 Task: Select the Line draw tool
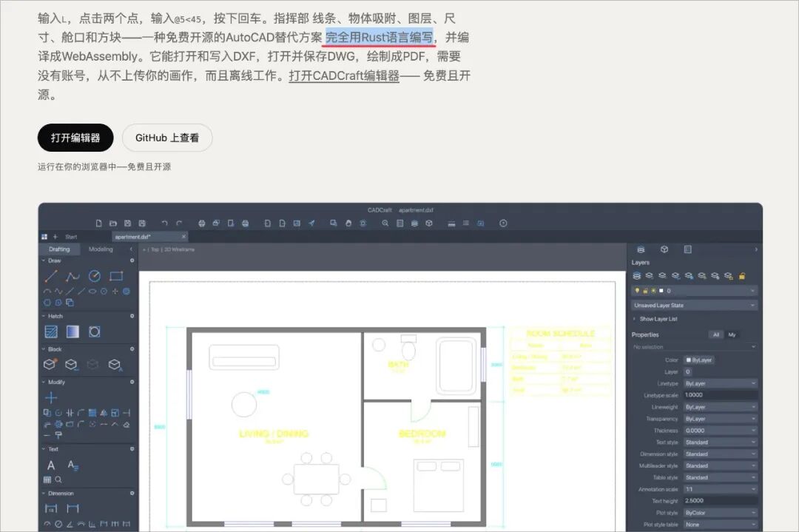coord(51,276)
